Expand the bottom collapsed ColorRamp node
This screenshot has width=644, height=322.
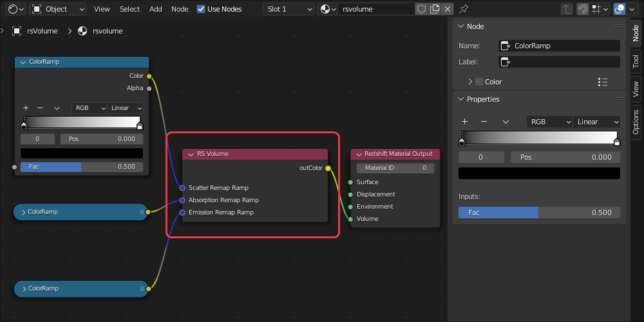pyautogui.click(x=24, y=289)
